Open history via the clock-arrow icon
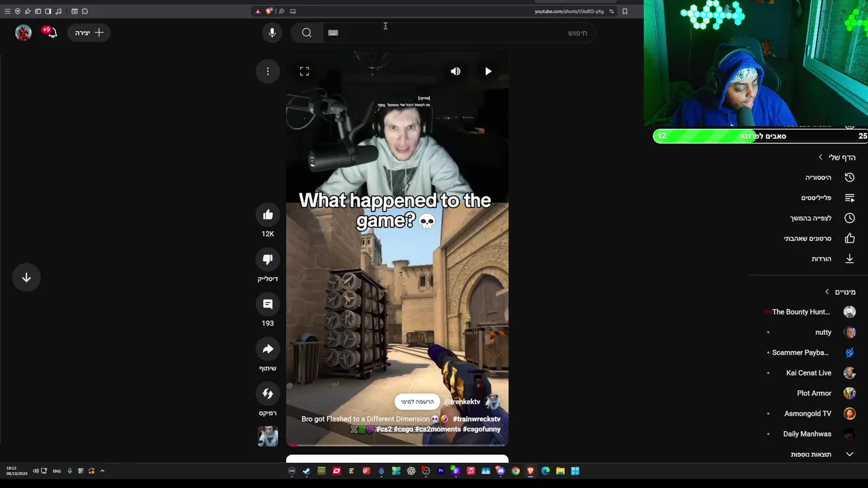 (x=850, y=178)
